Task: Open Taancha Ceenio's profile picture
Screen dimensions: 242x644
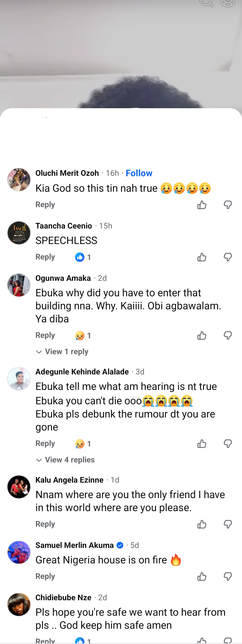Action: (x=19, y=233)
